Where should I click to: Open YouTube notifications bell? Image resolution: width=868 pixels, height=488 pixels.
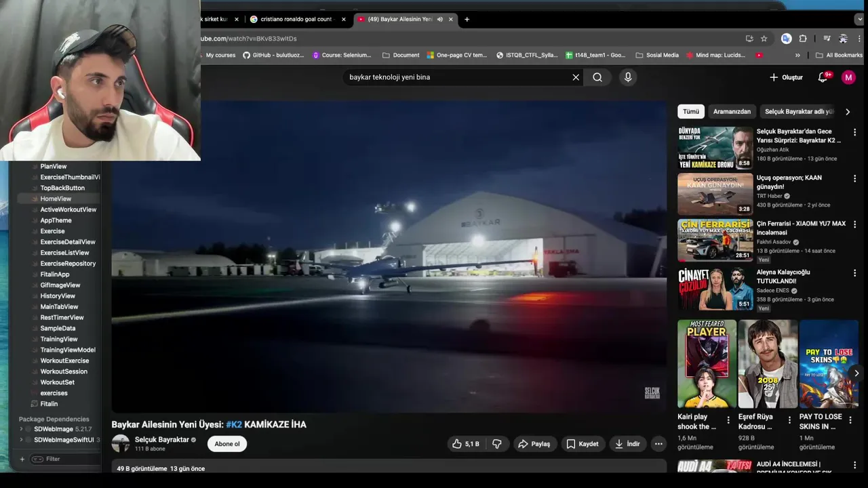point(823,77)
